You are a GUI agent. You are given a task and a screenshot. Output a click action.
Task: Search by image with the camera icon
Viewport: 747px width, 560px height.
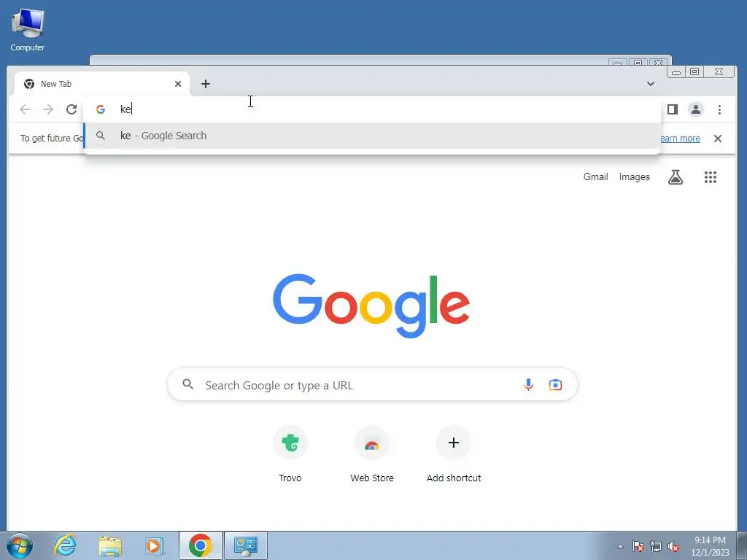(x=555, y=385)
